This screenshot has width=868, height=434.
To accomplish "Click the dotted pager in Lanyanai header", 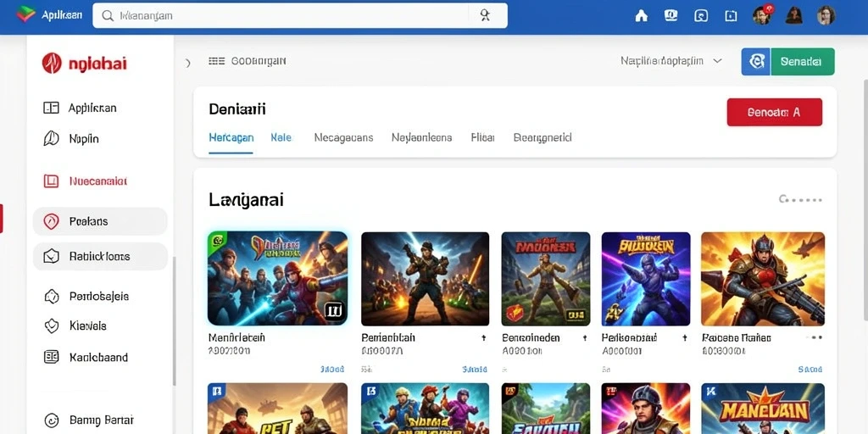I will [x=800, y=199].
